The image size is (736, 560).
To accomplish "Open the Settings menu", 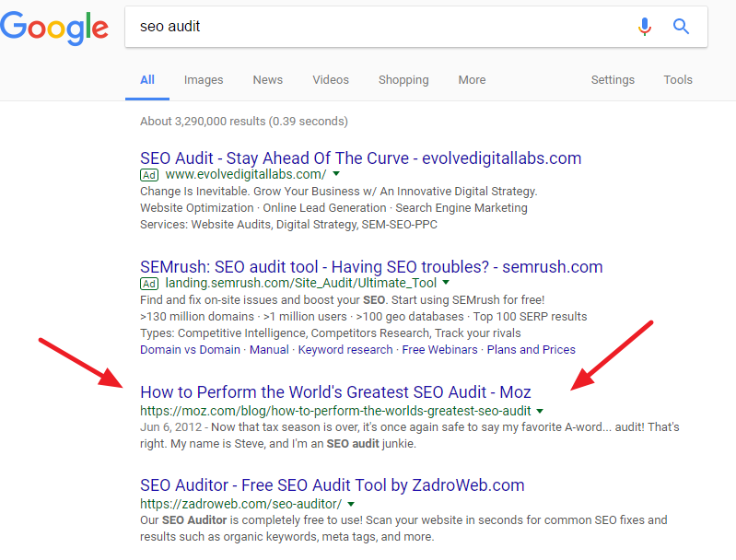I will tap(613, 80).
